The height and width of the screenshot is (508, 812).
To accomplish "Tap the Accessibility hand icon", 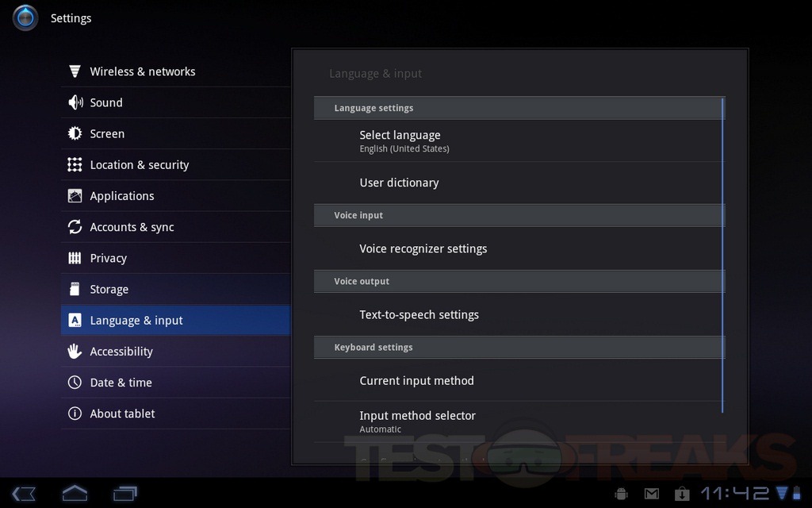I will 75,352.
